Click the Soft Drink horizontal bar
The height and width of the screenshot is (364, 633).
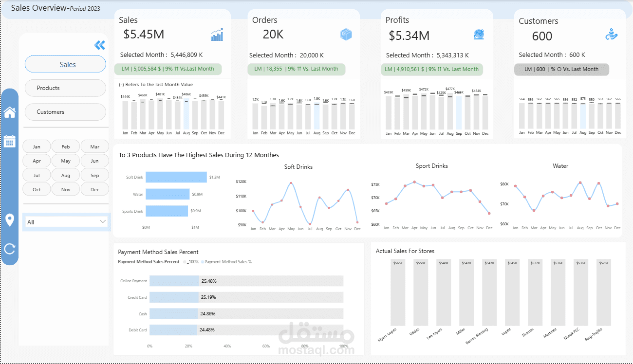[x=176, y=177]
